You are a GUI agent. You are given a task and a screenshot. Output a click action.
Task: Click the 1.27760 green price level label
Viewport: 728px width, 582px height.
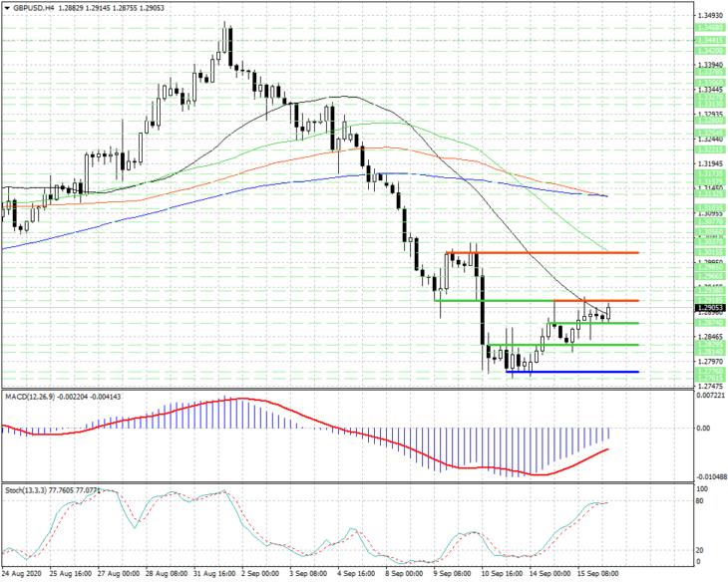pos(710,372)
